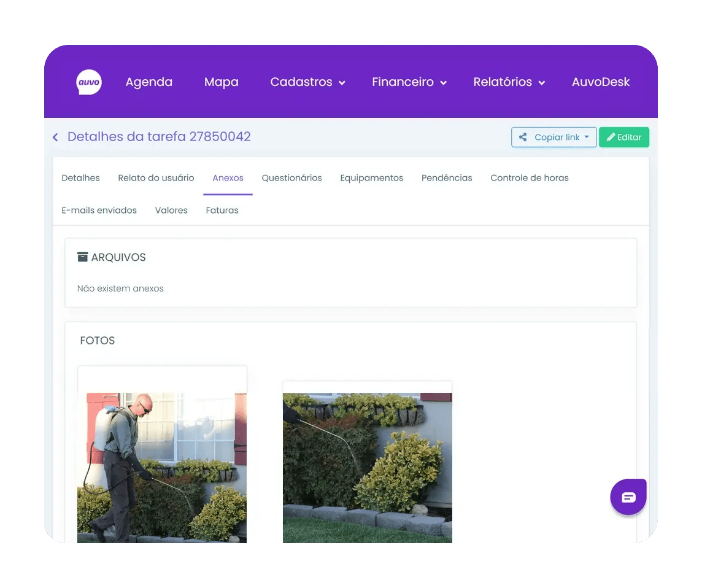
Task: Click the ARQUIVOS section heading
Action: pyautogui.click(x=118, y=257)
